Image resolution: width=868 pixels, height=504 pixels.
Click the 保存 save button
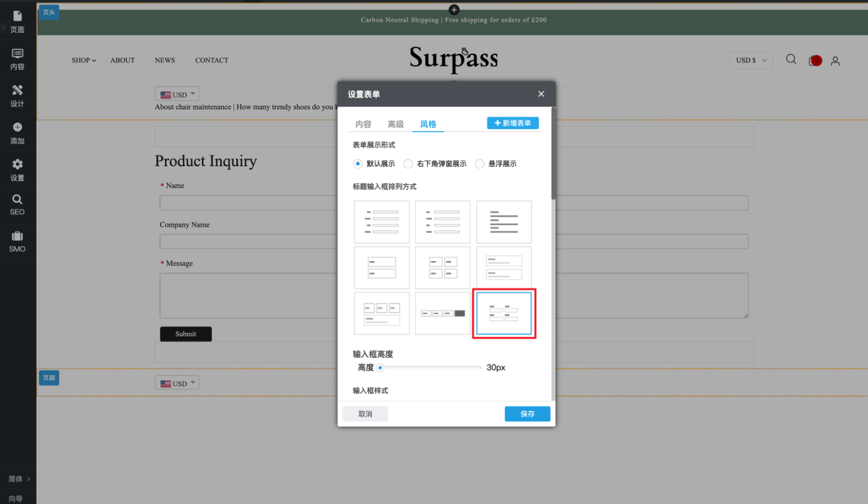click(x=527, y=414)
